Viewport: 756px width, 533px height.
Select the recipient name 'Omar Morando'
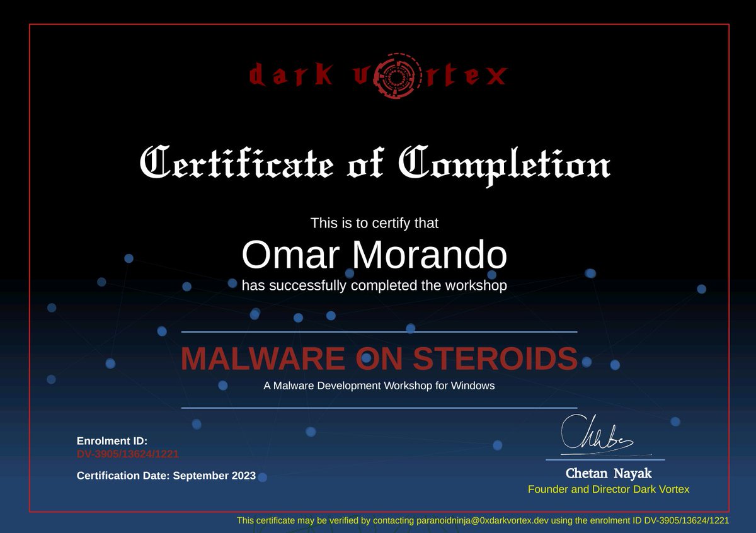pyautogui.click(x=374, y=255)
